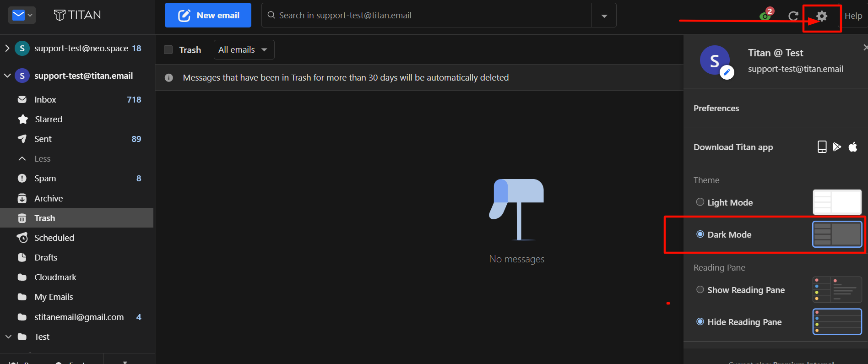Click the Spam warning icon
This screenshot has height=364, width=868.
(x=22, y=178)
